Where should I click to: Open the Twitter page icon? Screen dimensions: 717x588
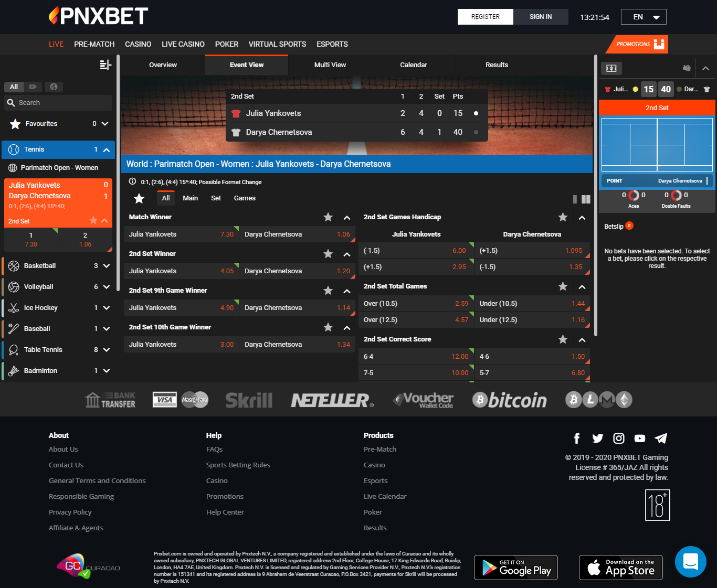point(598,439)
